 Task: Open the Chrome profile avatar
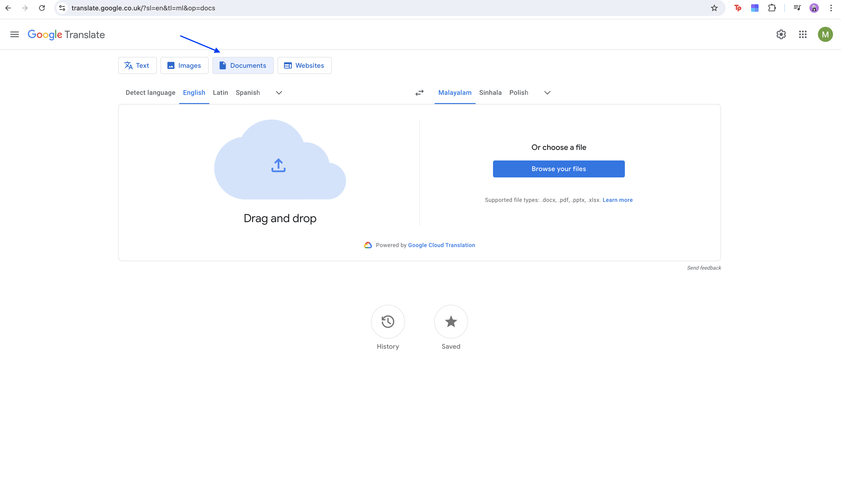[814, 8]
